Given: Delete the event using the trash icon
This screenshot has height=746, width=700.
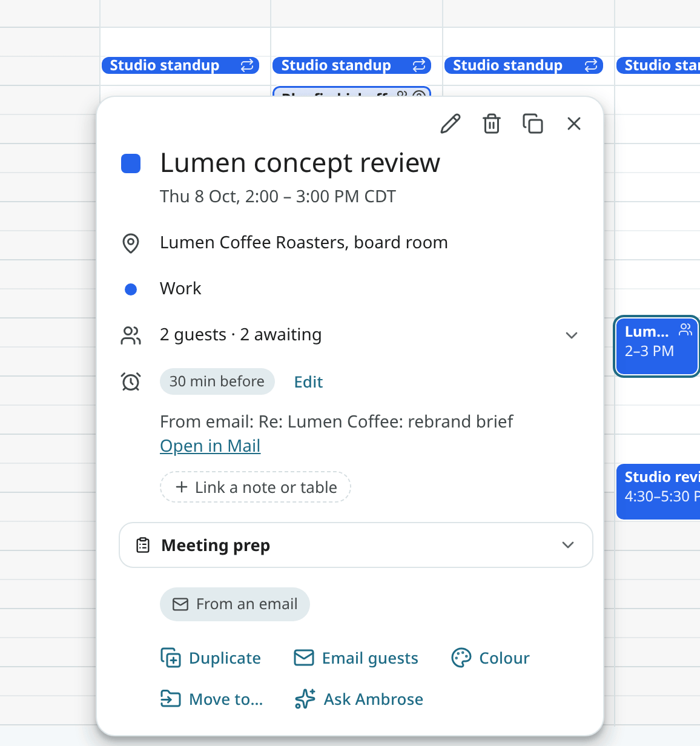Looking at the screenshot, I should [x=492, y=124].
